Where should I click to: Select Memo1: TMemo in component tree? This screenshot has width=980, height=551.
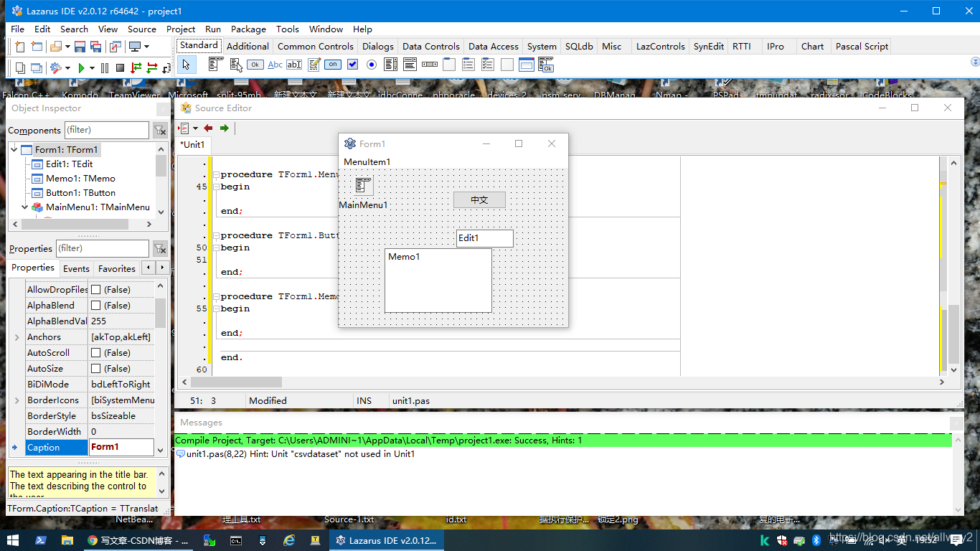click(80, 179)
